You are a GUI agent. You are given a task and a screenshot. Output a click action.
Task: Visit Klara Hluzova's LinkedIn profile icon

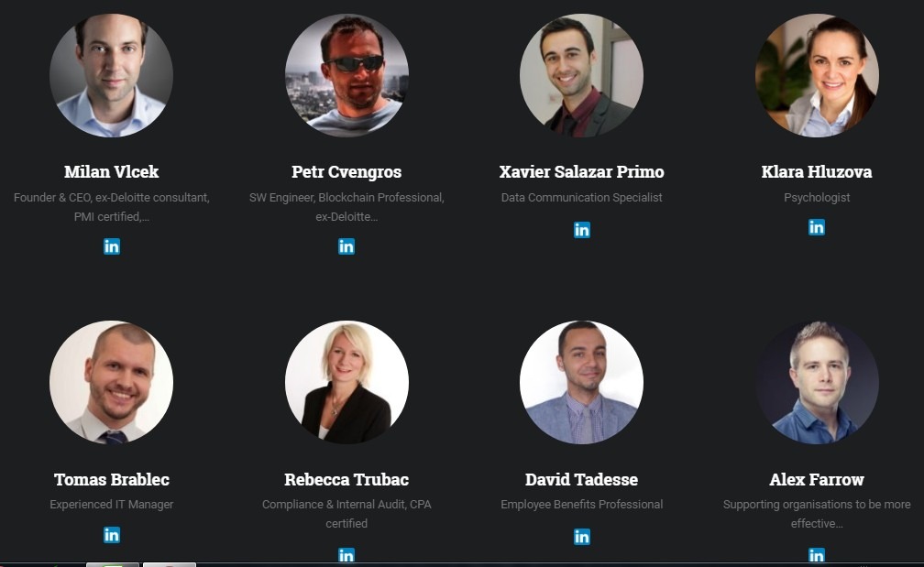(817, 226)
